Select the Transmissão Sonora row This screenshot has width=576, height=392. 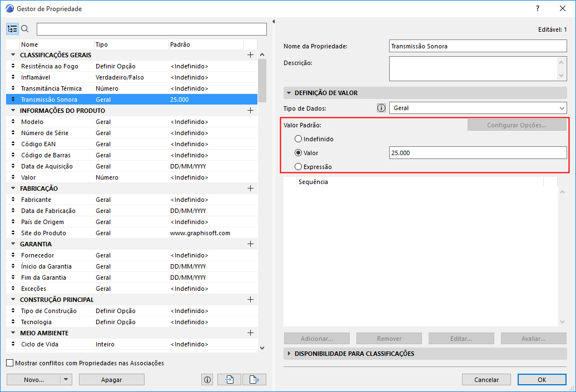[x=132, y=99]
